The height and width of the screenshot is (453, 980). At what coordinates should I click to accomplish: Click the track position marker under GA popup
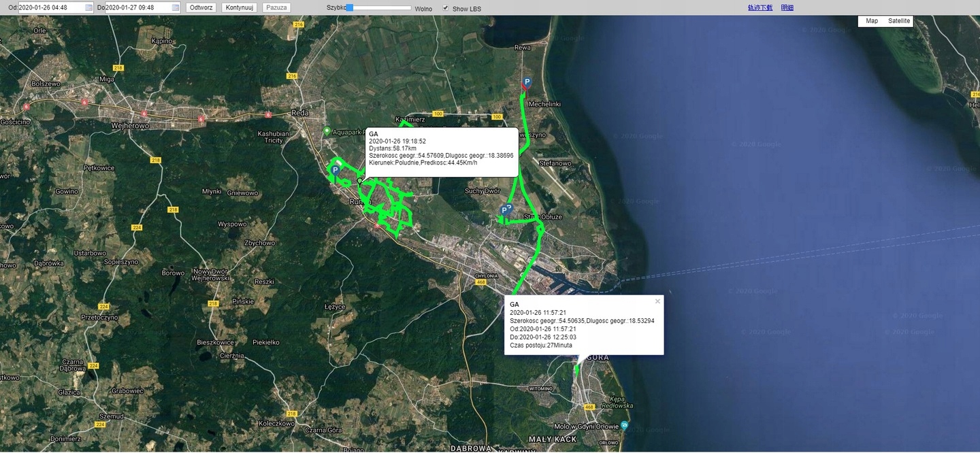tap(360, 181)
